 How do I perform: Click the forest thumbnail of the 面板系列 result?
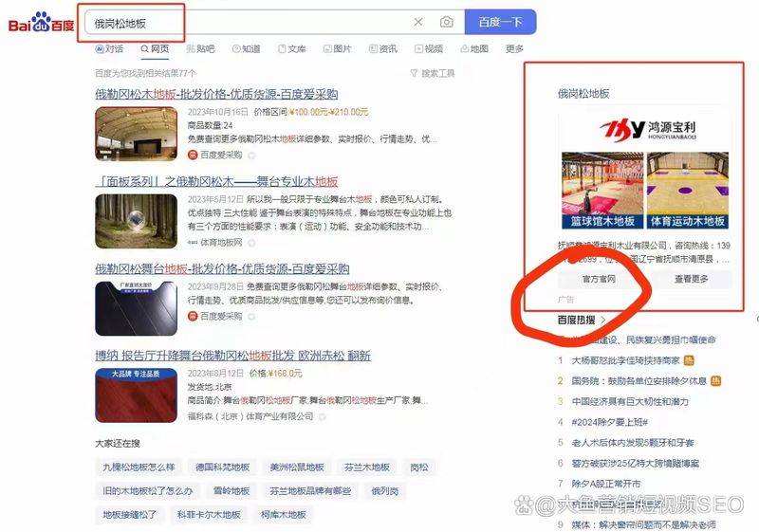[x=136, y=221]
